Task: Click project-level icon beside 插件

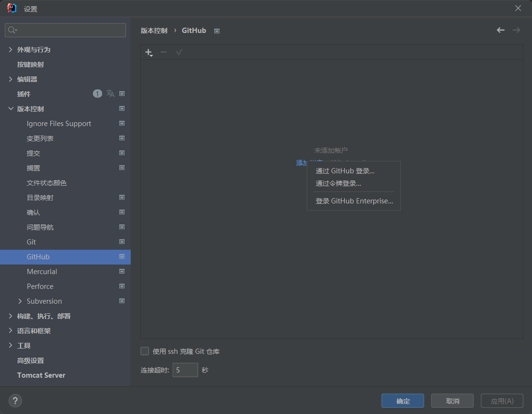Action: [122, 94]
